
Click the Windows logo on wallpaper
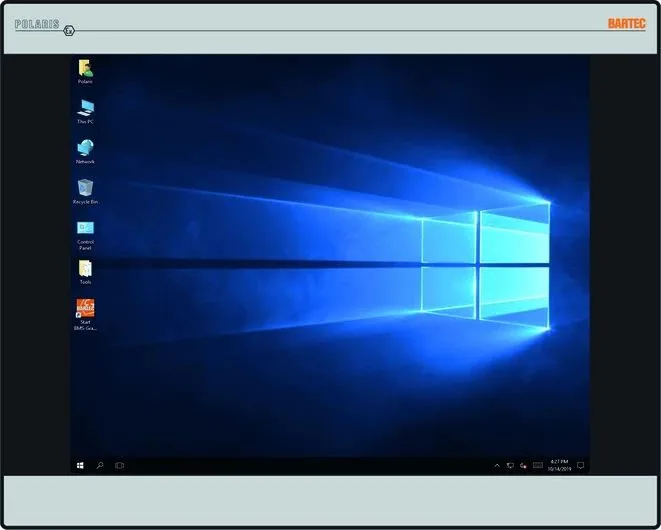(485, 265)
